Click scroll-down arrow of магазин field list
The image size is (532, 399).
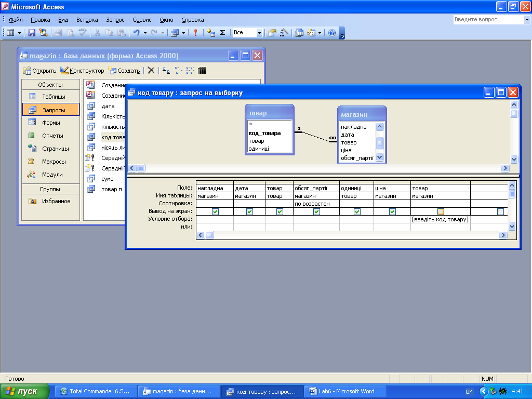[x=380, y=157]
